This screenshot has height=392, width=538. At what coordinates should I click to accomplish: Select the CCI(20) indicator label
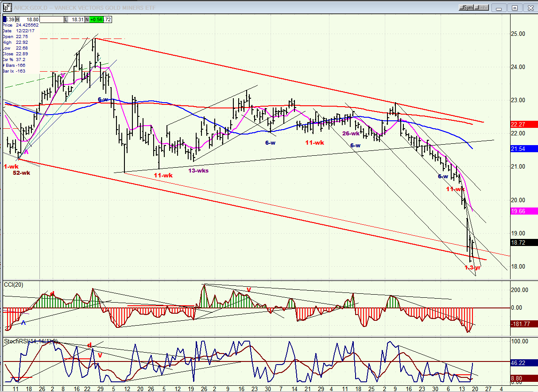click(x=12, y=284)
